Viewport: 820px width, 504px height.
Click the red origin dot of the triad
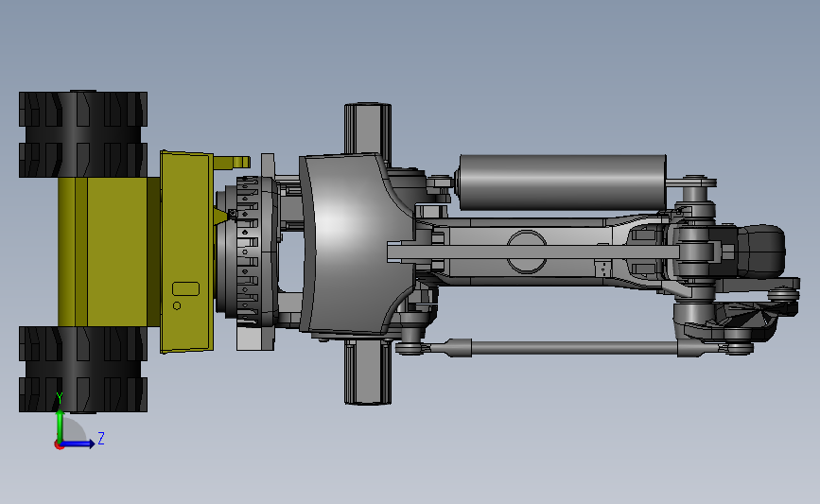pos(59,445)
